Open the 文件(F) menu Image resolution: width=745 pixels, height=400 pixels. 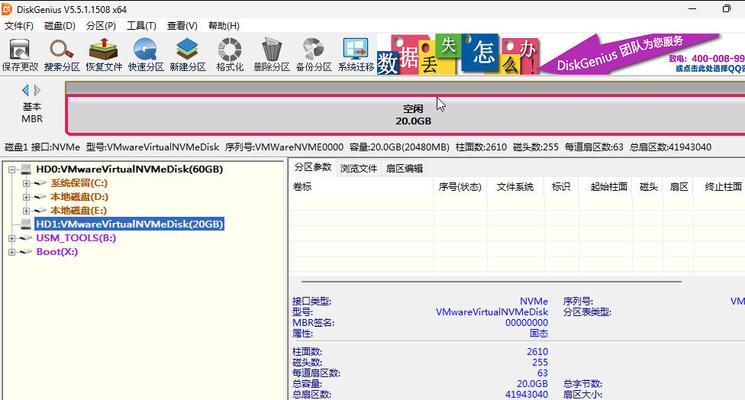(19, 26)
